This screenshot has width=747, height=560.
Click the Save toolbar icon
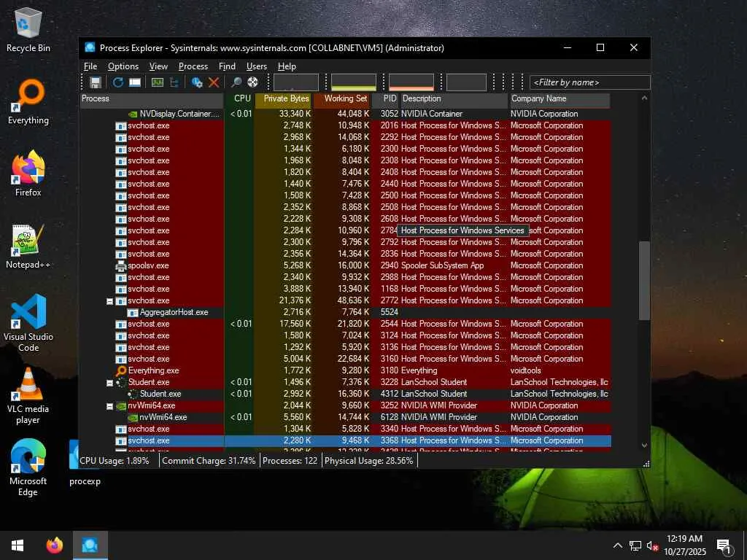tap(96, 82)
